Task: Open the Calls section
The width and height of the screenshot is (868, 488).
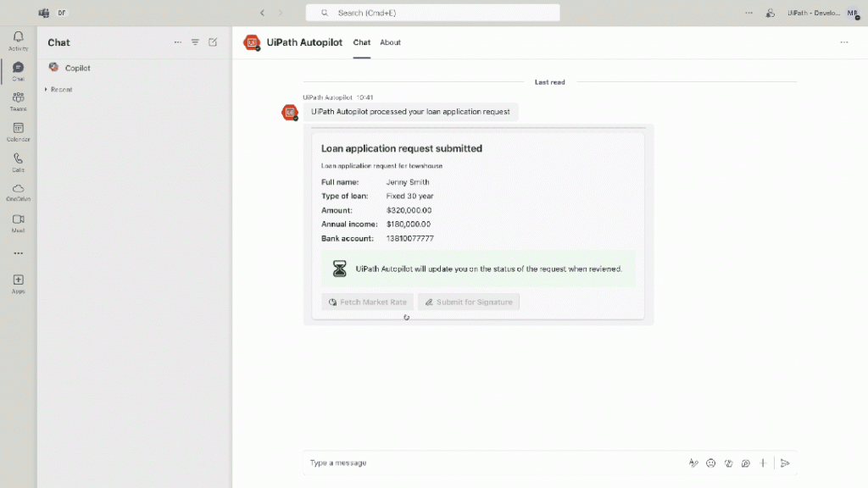Action: tap(18, 162)
